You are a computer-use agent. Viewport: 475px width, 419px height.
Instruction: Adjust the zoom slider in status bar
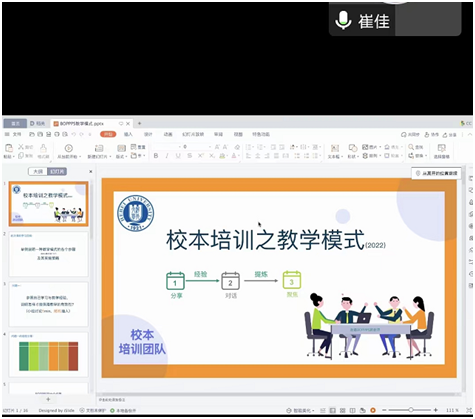pos(411,410)
